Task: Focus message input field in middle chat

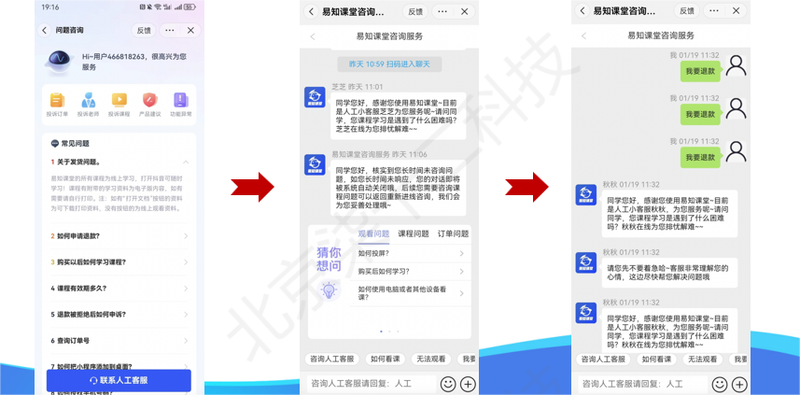Action: coord(371,384)
